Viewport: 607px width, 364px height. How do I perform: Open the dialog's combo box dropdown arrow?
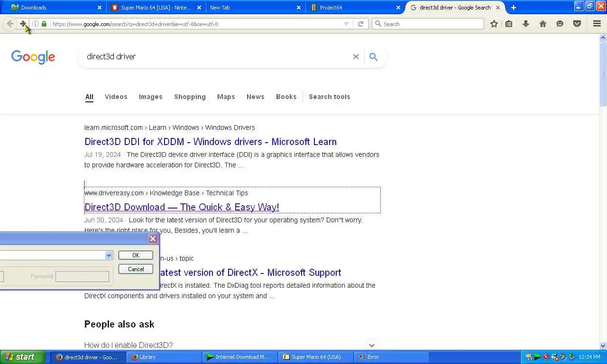pyautogui.click(x=109, y=255)
